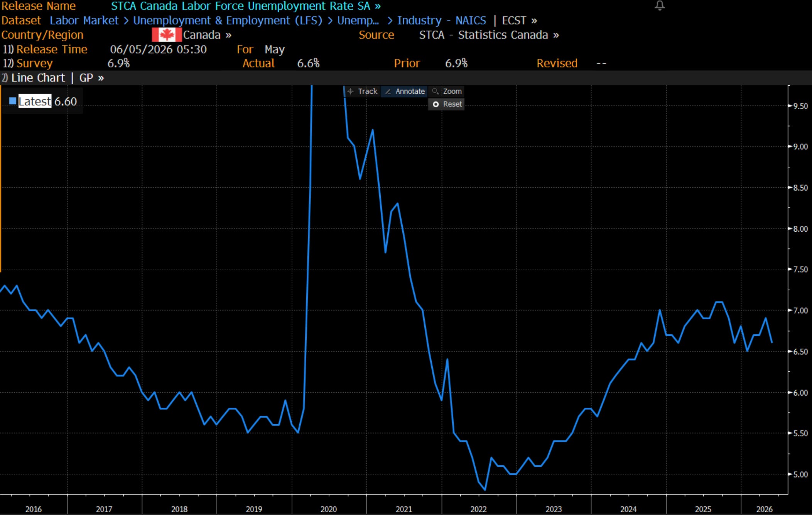Click the Actual 6.6% value
This screenshot has height=515, width=812.
click(308, 63)
